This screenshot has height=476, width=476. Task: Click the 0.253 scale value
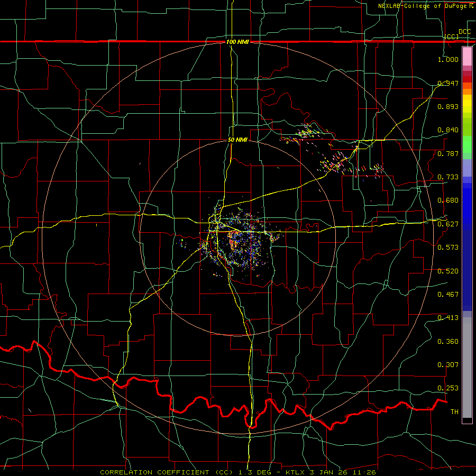coord(448,388)
